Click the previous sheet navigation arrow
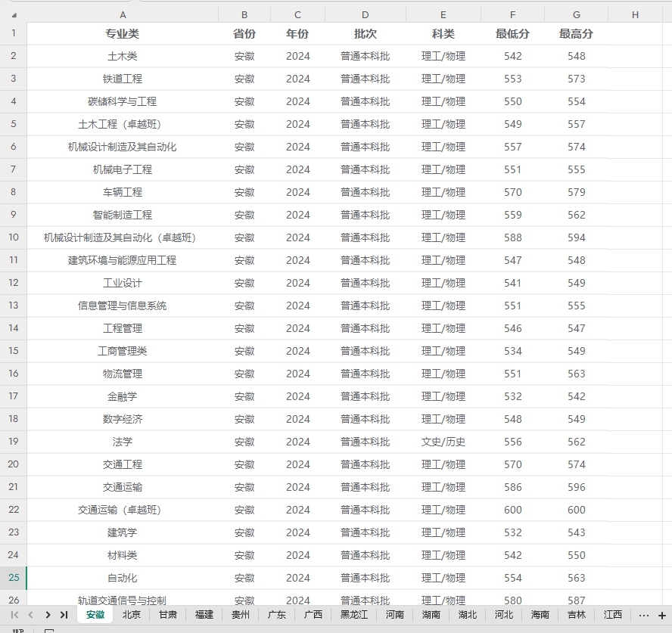This screenshot has height=633, width=672. pos(31,615)
